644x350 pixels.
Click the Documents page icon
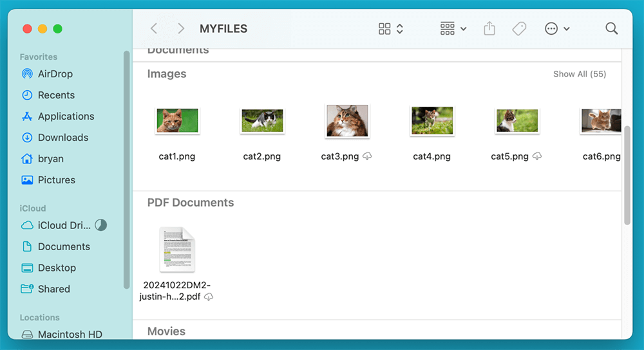27,246
